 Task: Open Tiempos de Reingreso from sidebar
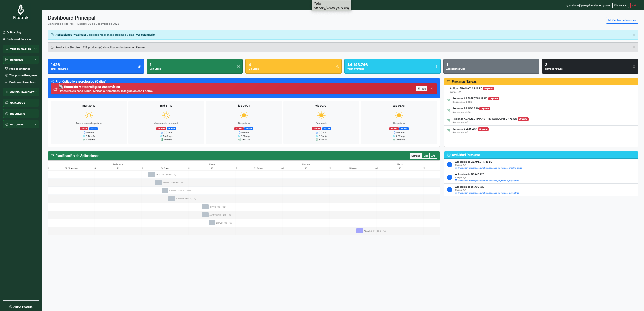(x=23, y=75)
